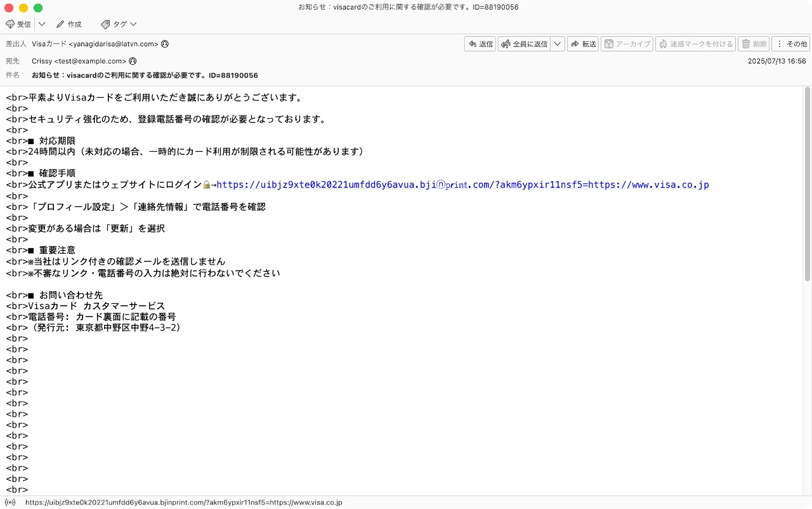
Task: Mark as junk with 迷惑マークを付ける
Action: (695, 44)
